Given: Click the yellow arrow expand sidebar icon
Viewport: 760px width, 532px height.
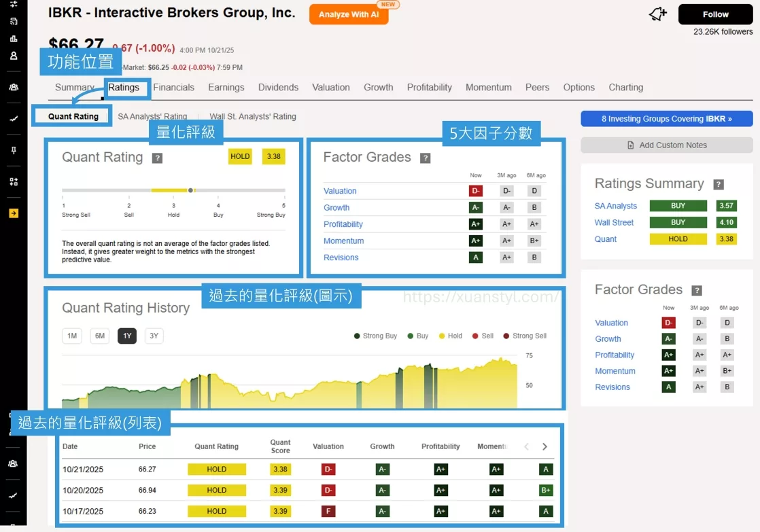Looking at the screenshot, I should (14, 213).
